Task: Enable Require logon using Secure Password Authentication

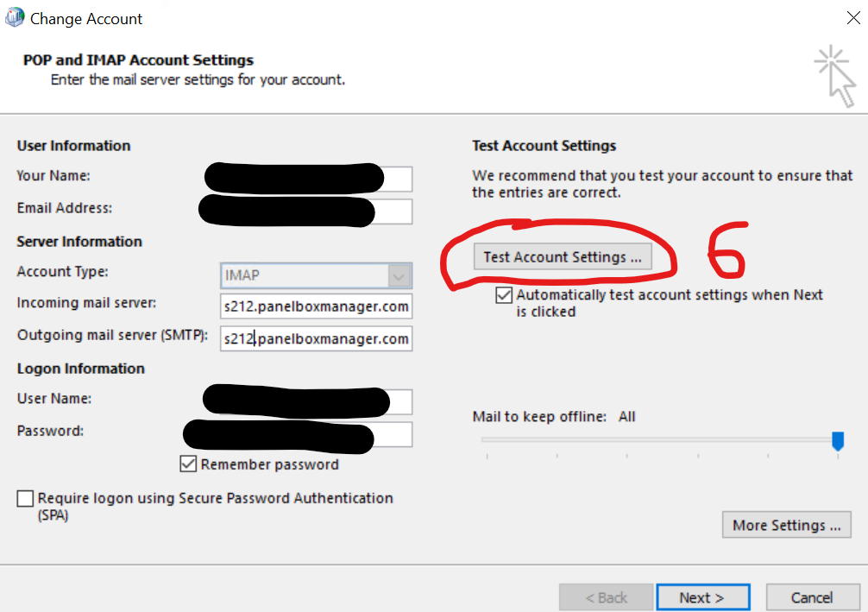Action: (x=26, y=499)
